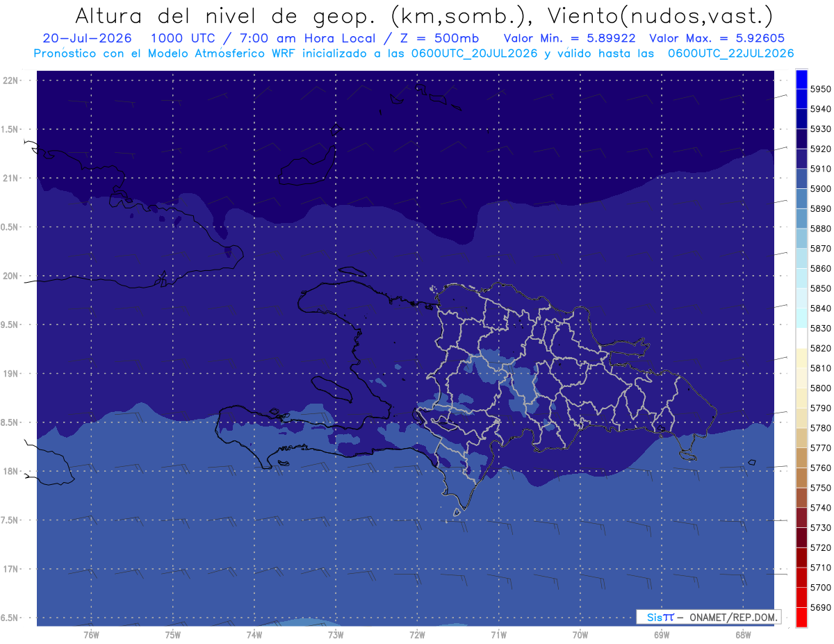
Task: Click the "ONAMET/REP.DOM." credit label
Action: (x=733, y=617)
